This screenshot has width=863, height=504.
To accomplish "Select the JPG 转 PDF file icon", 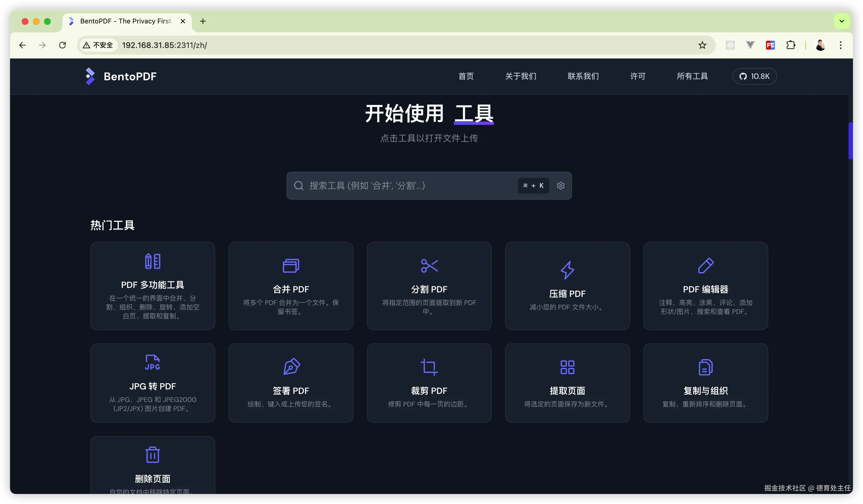I will pos(152,363).
